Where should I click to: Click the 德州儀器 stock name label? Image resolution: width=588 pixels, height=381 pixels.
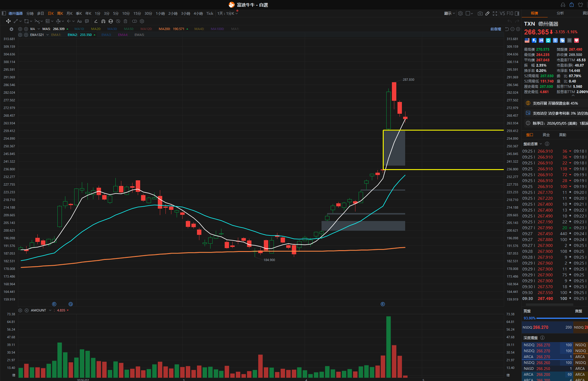coord(548,24)
